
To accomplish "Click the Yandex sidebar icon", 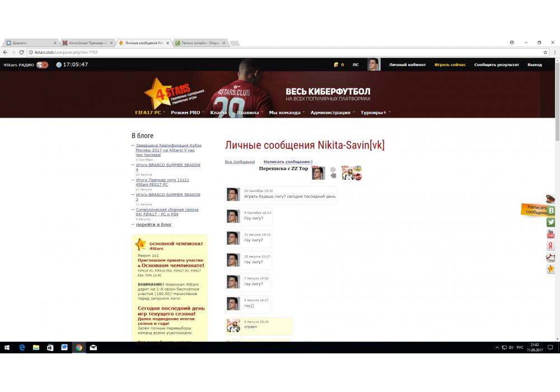I will [x=551, y=246].
